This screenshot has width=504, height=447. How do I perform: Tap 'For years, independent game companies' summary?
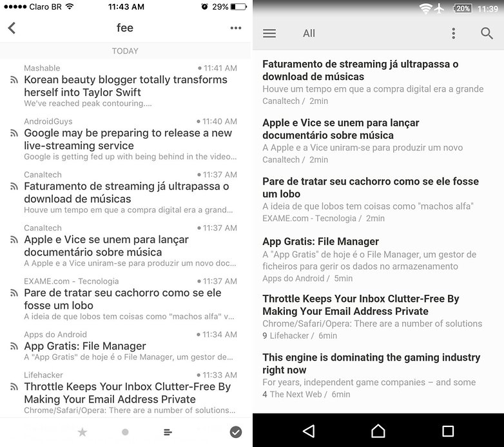[369, 382]
